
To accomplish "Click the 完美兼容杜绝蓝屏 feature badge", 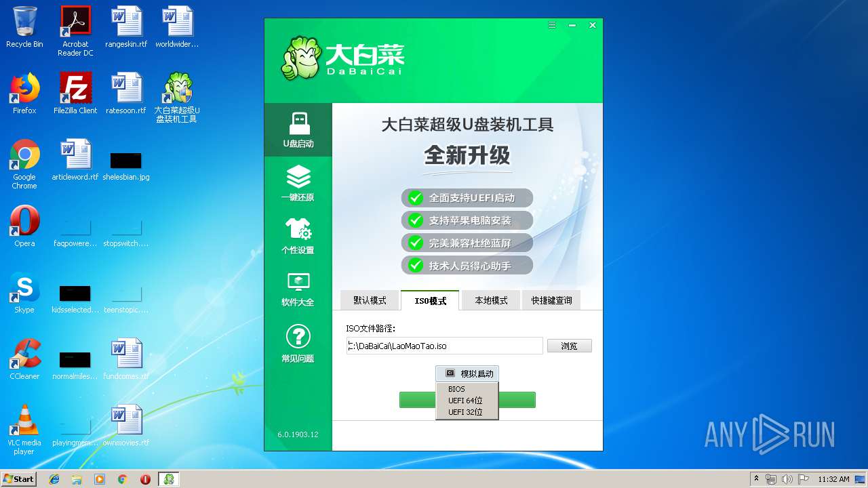I will [467, 243].
